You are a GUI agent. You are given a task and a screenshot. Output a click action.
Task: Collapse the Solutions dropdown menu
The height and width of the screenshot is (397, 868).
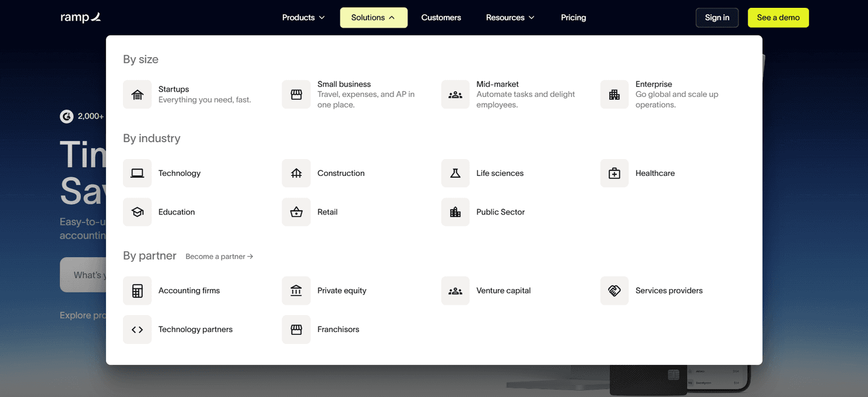pyautogui.click(x=374, y=17)
